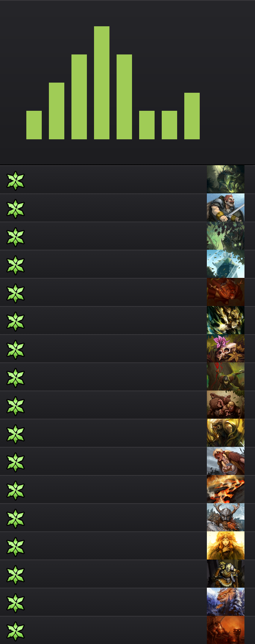Click the leaf icon in the horned-helmet dwarf row
255x644 pixels.
click(x=15, y=519)
